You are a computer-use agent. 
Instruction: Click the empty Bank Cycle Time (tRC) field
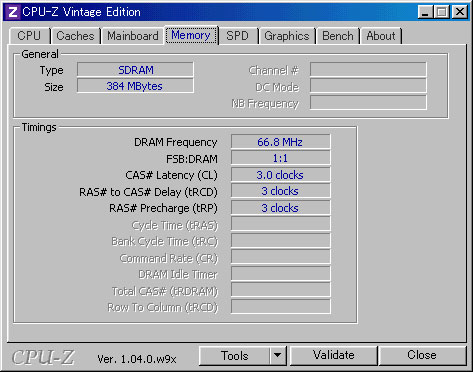[x=280, y=241]
